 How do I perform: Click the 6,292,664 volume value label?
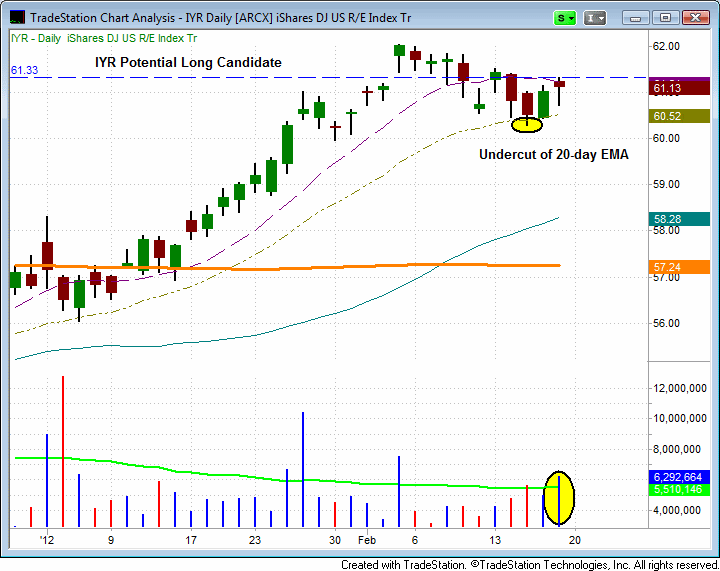point(679,477)
